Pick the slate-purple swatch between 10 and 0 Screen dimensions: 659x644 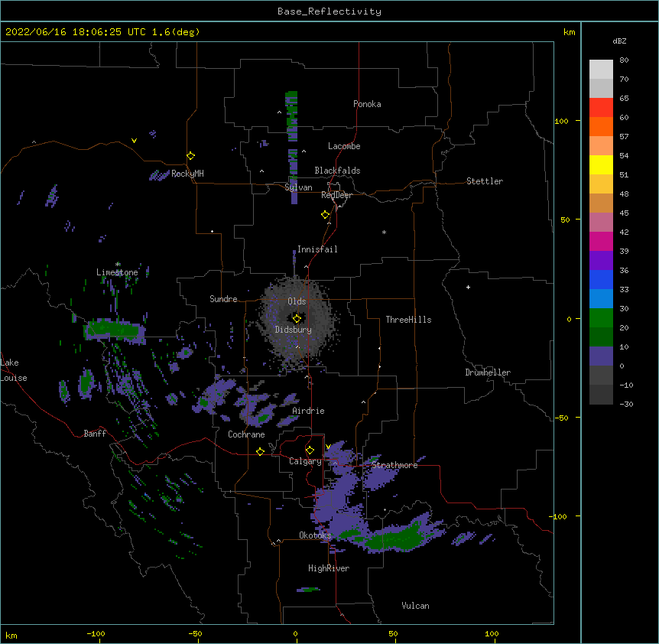pyautogui.click(x=601, y=356)
